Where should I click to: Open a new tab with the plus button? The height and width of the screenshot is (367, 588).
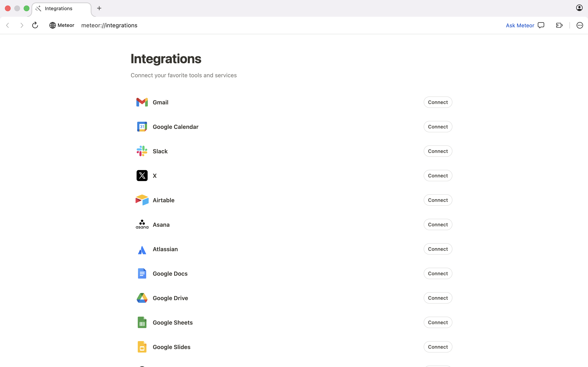[x=99, y=8]
